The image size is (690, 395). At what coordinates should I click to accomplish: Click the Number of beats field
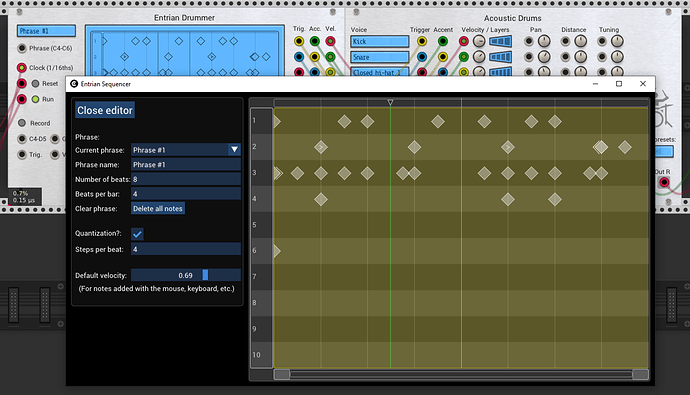point(186,179)
